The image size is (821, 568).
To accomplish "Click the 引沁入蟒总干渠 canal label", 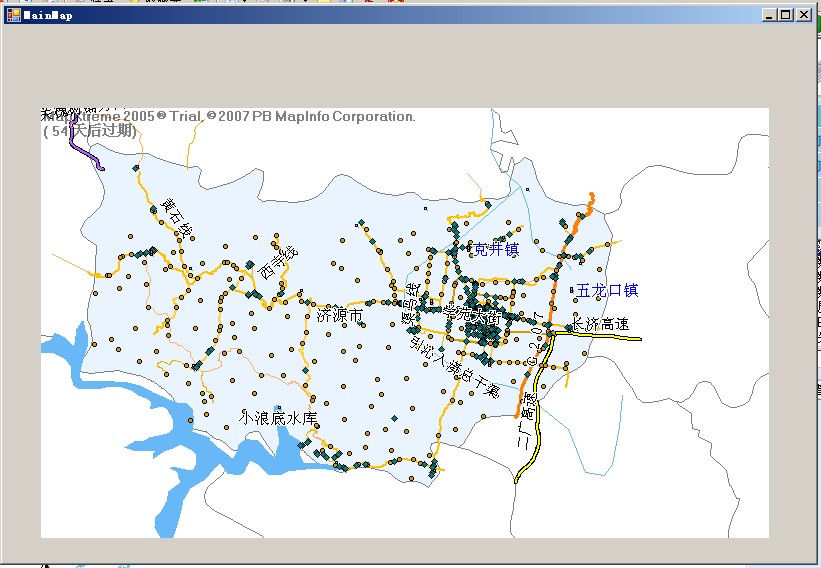I will [x=453, y=366].
